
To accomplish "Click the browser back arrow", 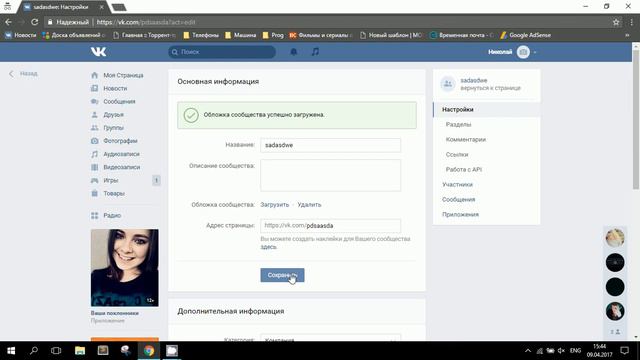I will [8, 22].
